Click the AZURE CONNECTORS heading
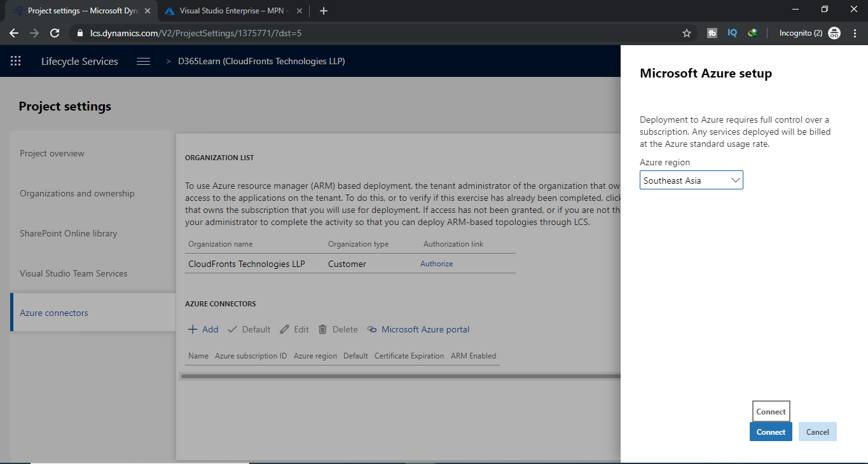This screenshot has height=464, width=868. [x=220, y=304]
